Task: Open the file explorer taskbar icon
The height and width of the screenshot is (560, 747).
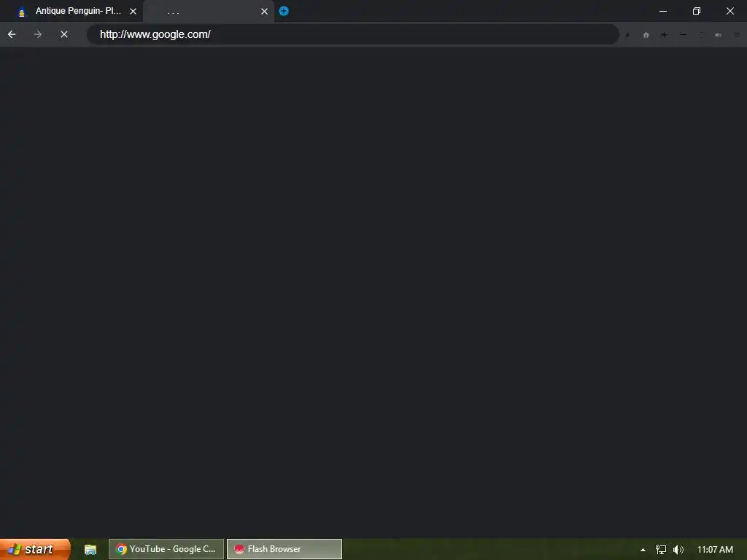Action: pyautogui.click(x=90, y=550)
